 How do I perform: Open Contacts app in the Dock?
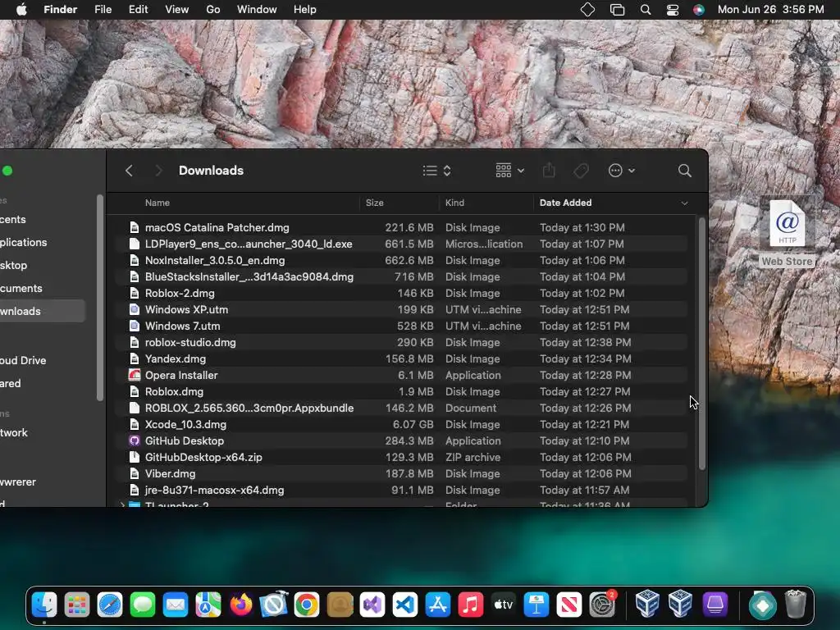click(340, 605)
